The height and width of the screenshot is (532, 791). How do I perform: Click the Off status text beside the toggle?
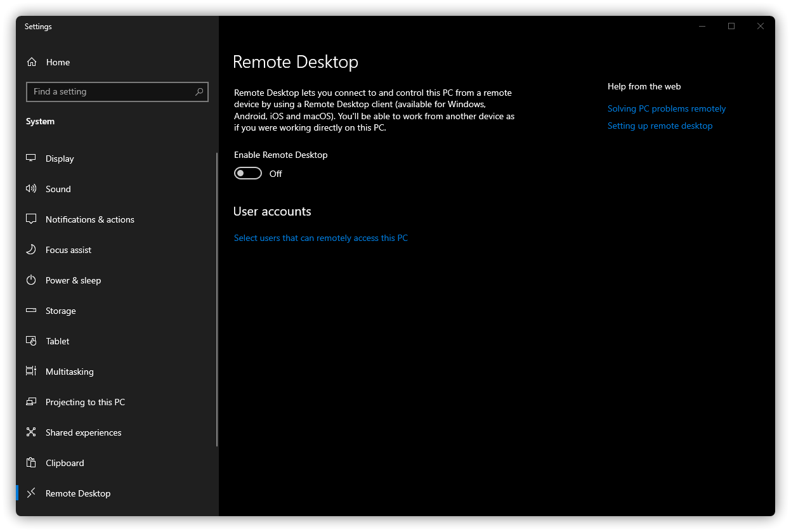pos(276,174)
